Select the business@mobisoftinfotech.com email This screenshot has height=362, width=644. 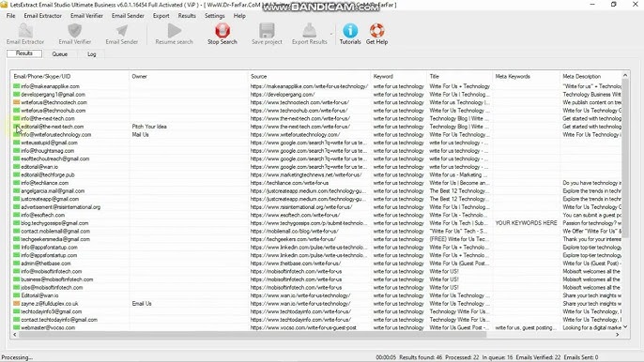pyautogui.click(x=56, y=279)
